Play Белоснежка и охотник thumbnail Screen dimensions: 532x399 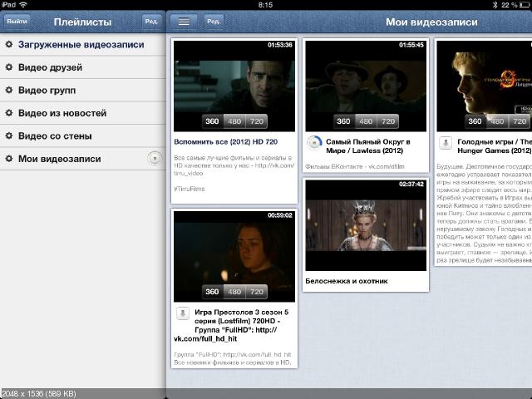[366, 225]
